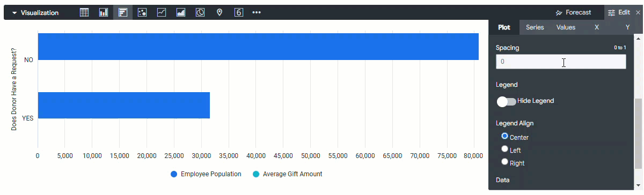Click the 40,000 axis tick label
Image resolution: width=644 pixels, height=195 pixels.
point(255,156)
